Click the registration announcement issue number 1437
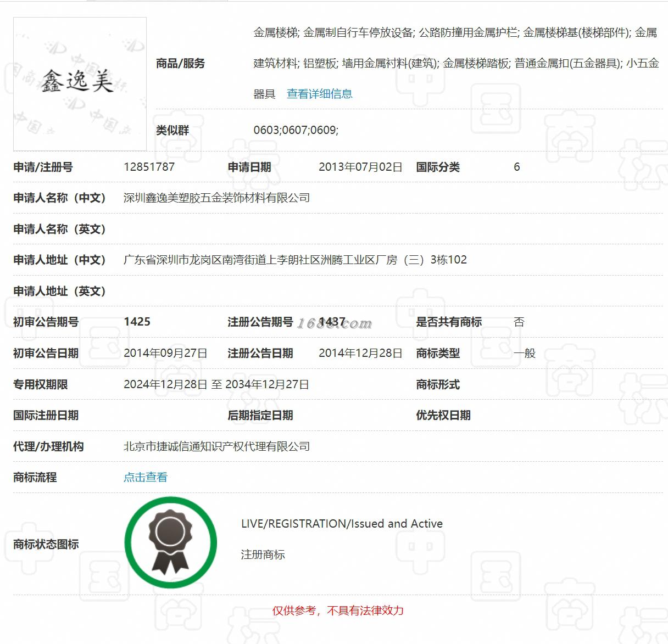Viewport: 668px width, 644px height. pyautogui.click(x=332, y=322)
